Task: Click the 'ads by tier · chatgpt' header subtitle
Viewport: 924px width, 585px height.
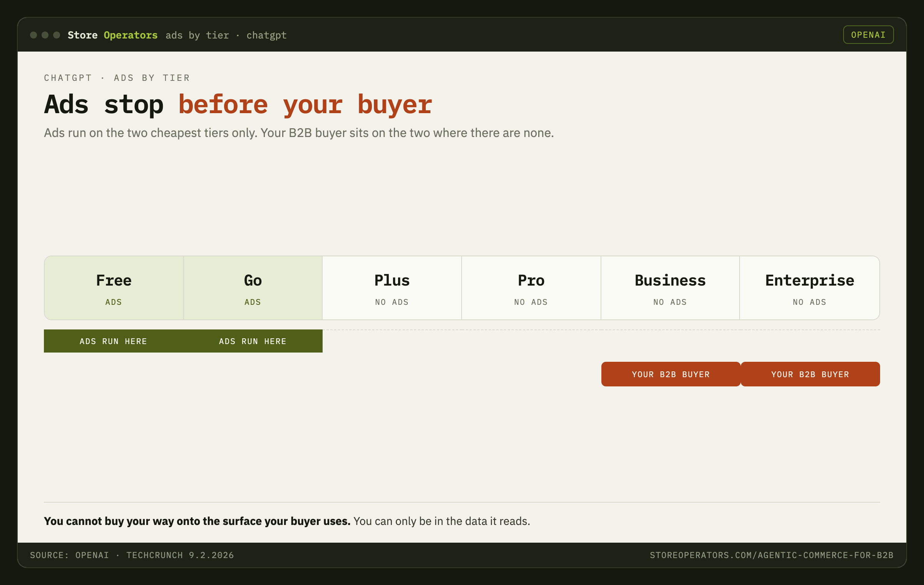Action: coord(226,35)
